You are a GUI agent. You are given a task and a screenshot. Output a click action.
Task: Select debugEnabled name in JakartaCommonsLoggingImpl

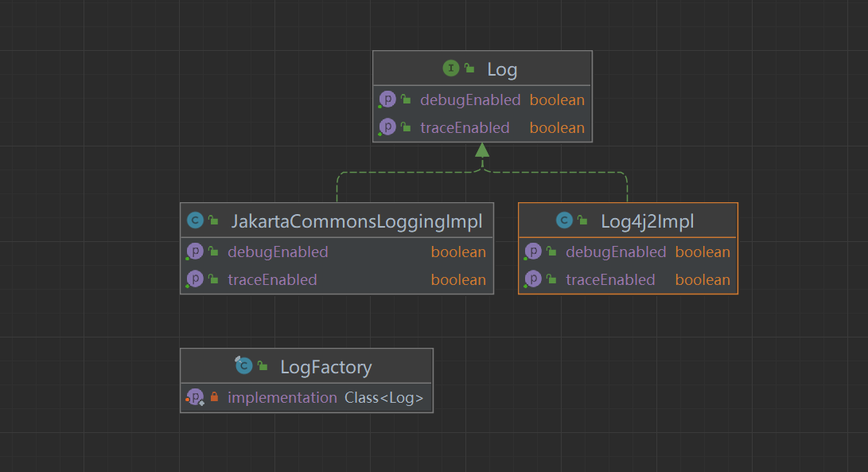click(278, 252)
